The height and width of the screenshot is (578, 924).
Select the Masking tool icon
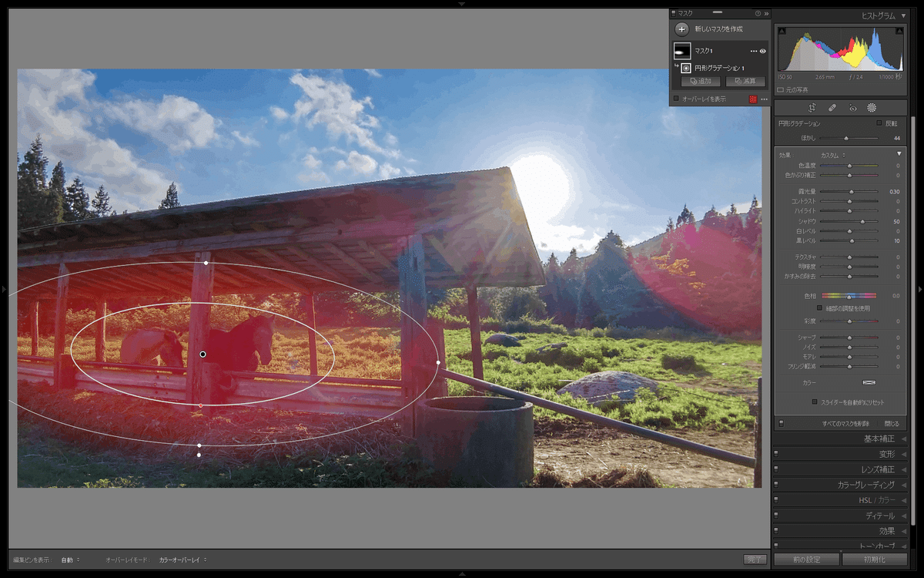coord(872,108)
